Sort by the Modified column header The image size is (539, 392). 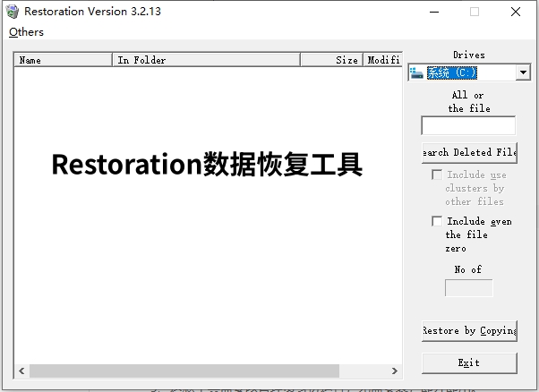pyautogui.click(x=382, y=60)
